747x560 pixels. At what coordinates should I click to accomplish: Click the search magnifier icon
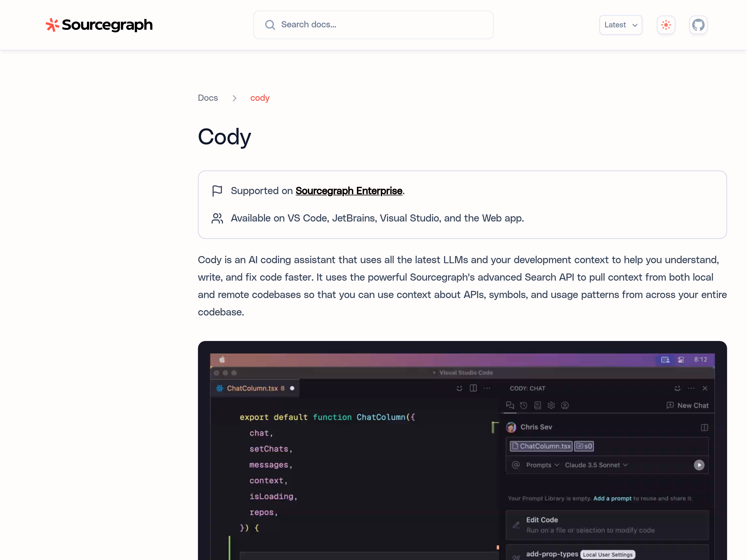pyautogui.click(x=270, y=25)
